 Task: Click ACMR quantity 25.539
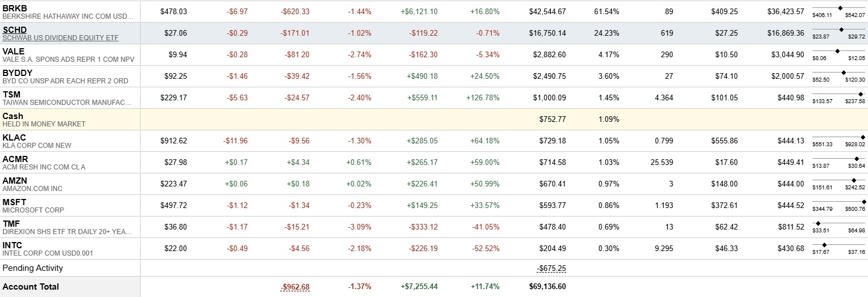[x=661, y=162]
